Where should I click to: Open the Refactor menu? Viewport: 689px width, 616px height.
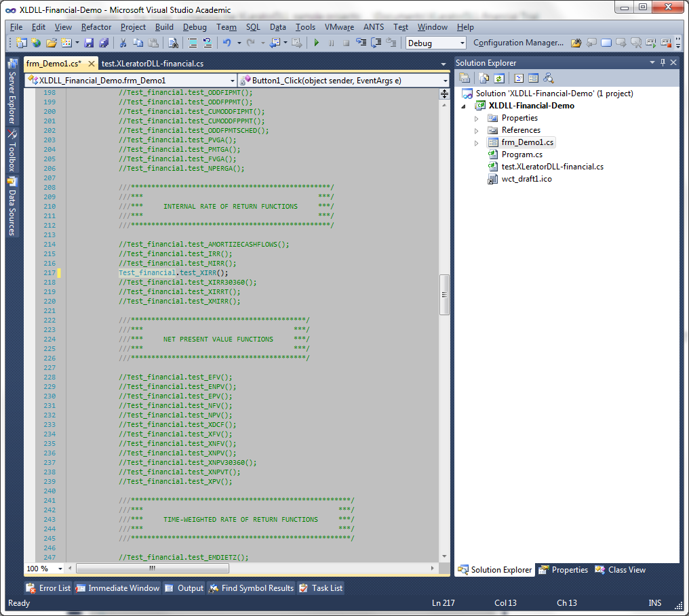[96, 27]
